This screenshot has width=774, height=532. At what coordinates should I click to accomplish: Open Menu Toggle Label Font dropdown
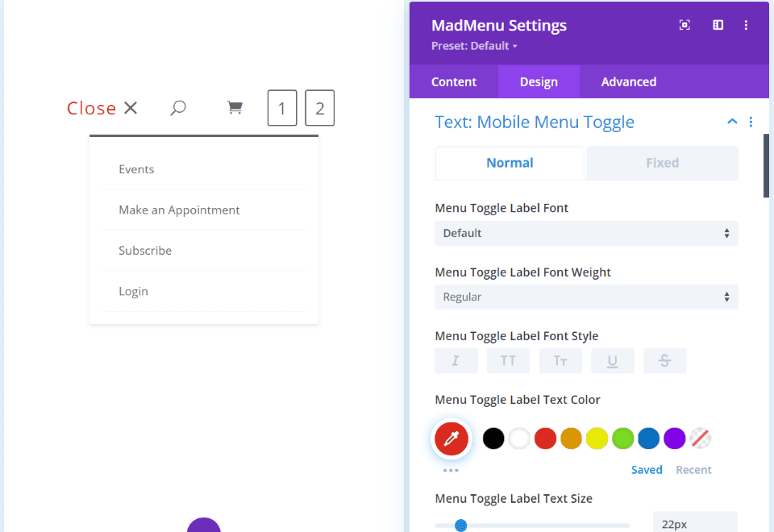point(586,233)
